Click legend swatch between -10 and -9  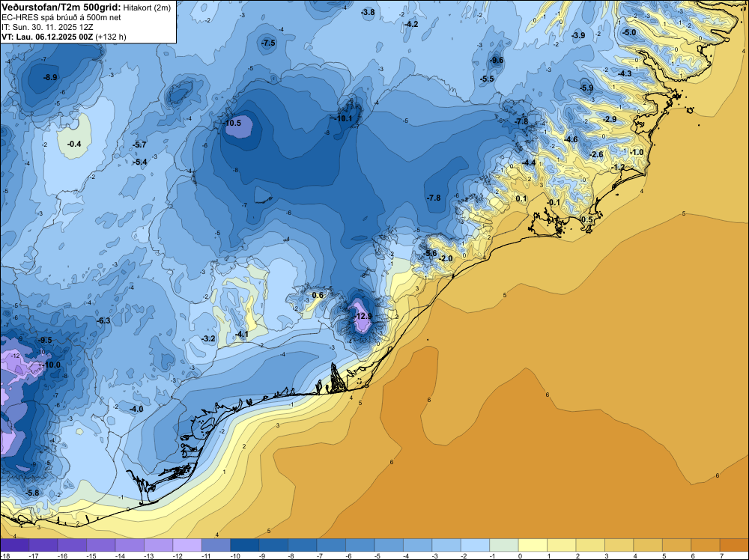(x=245, y=545)
